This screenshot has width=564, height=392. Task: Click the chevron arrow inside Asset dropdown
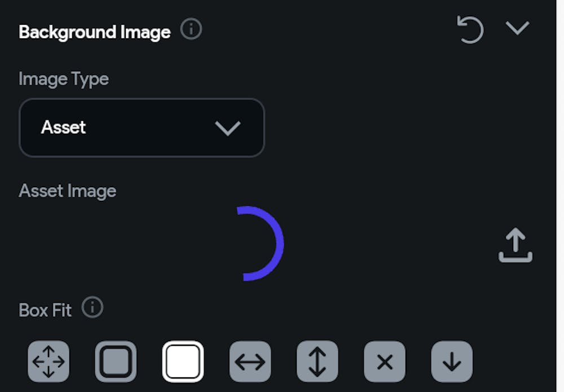228,128
